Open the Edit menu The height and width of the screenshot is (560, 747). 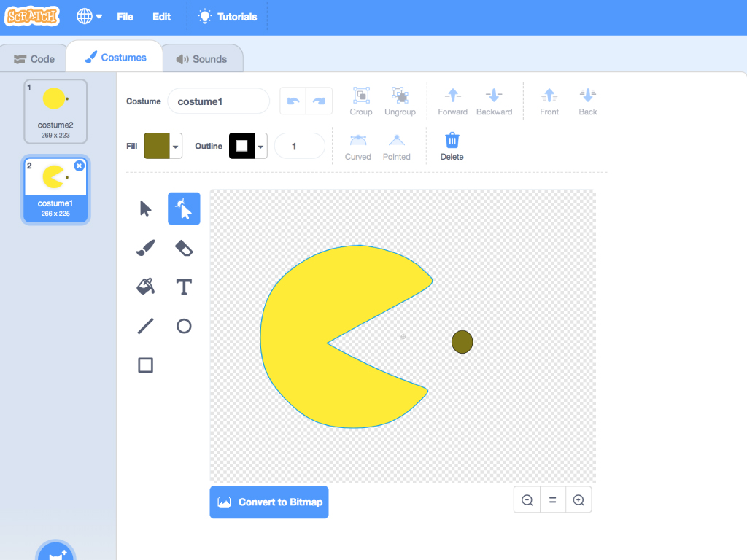pyautogui.click(x=161, y=17)
